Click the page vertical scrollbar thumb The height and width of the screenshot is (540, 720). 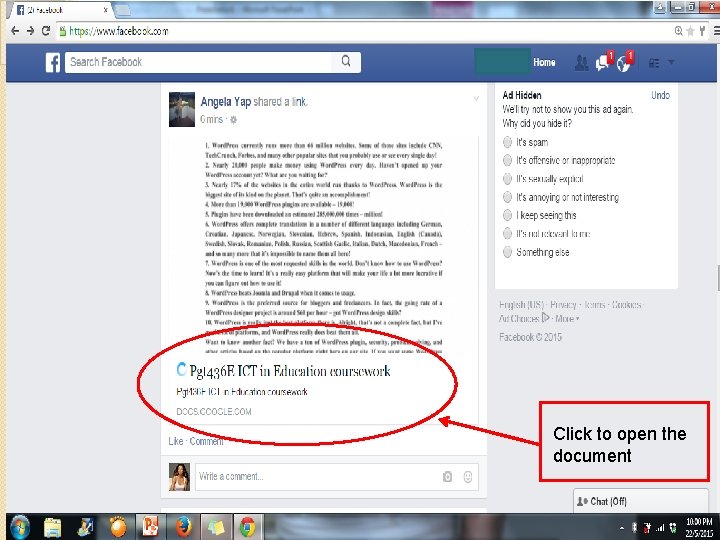pos(718,278)
